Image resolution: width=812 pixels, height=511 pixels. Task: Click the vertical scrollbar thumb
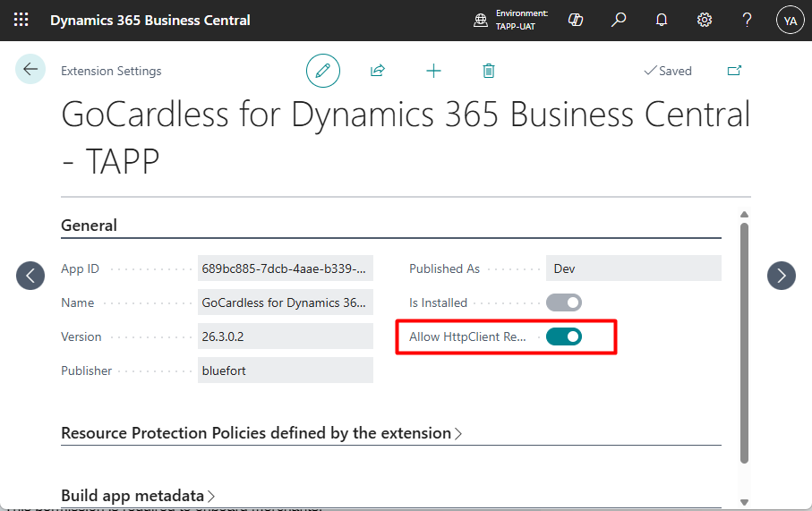click(x=744, y=343)
